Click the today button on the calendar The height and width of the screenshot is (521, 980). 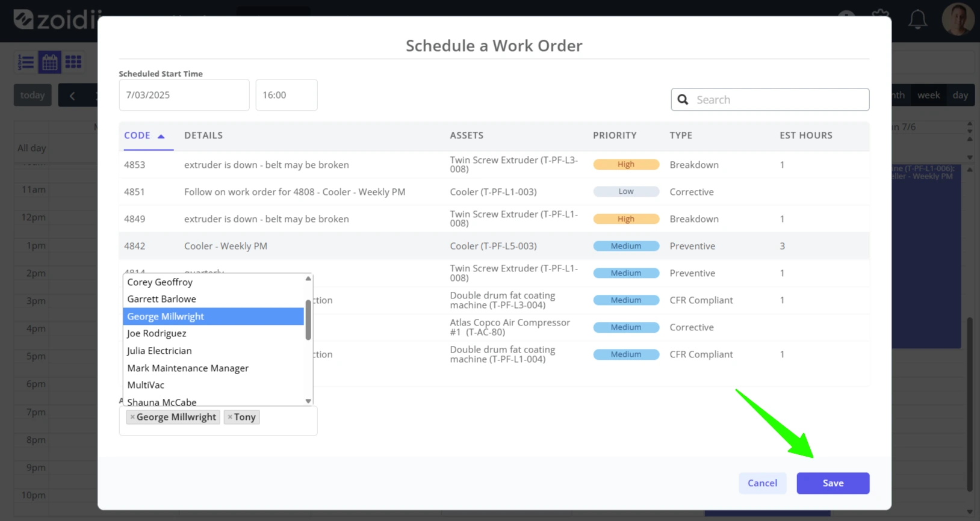pyautogui.click(x=33, y=95)
